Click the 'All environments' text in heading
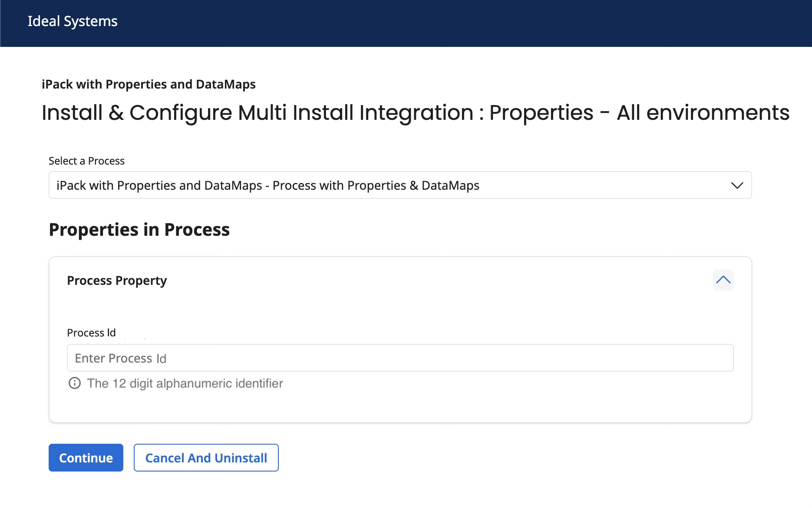Screen dimensions: 812x508 click(x=703, y=113)
